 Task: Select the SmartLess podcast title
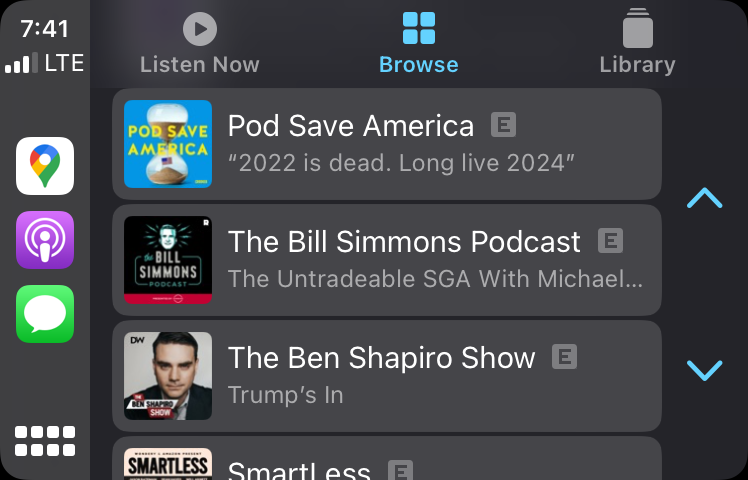[x=299, y=470]
